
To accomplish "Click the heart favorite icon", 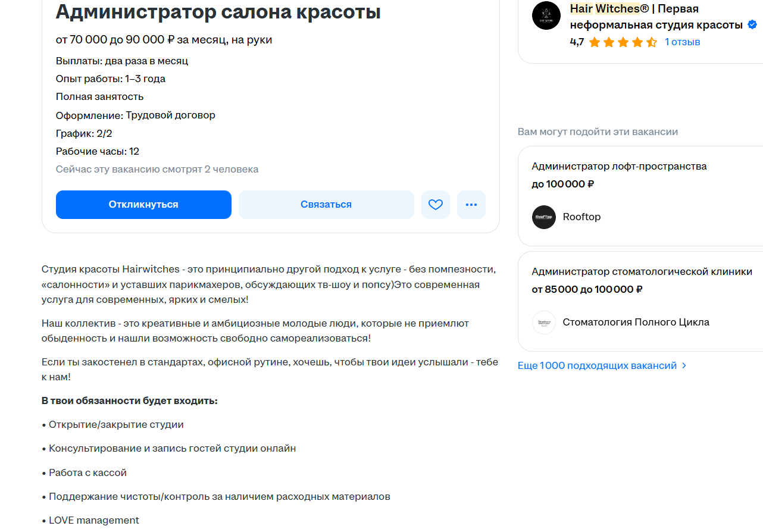I will (x=436, y=205).
